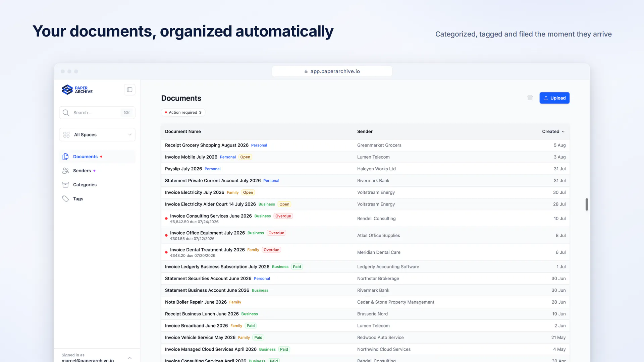Click the app.paperarchive.io address bar
The image size is (644, 362).
(332, 71)
